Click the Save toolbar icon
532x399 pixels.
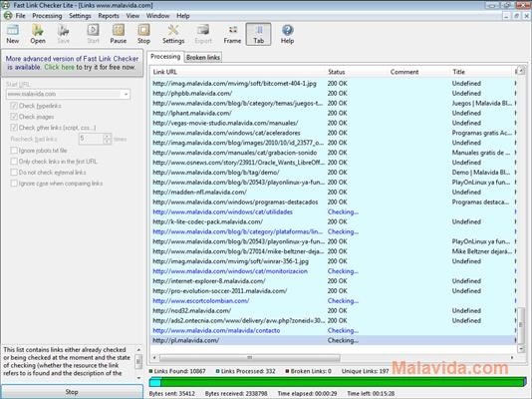click(x=64, y=34)
